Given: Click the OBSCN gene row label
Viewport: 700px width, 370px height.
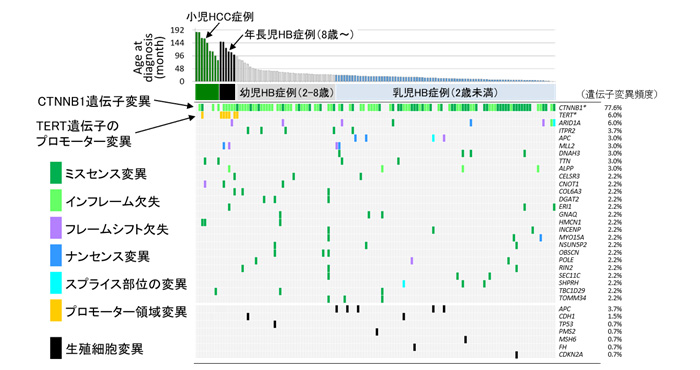Looking at the screenshot, I should coord(569,252).
